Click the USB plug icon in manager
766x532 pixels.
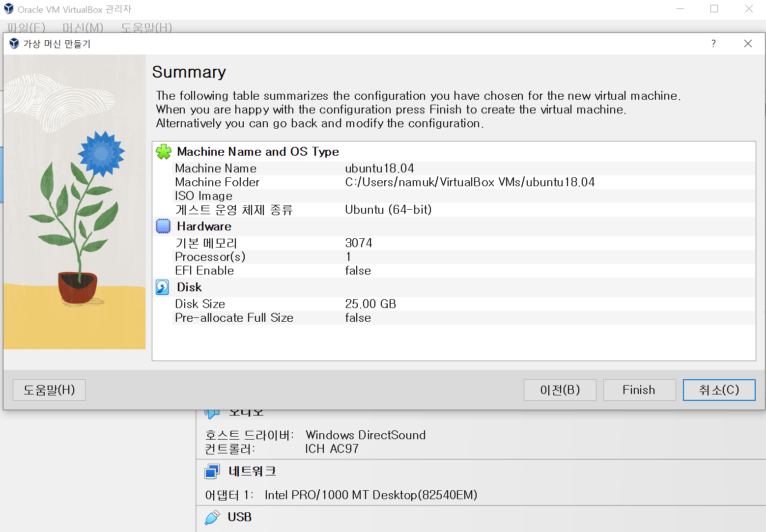click(x=212, y=517)
